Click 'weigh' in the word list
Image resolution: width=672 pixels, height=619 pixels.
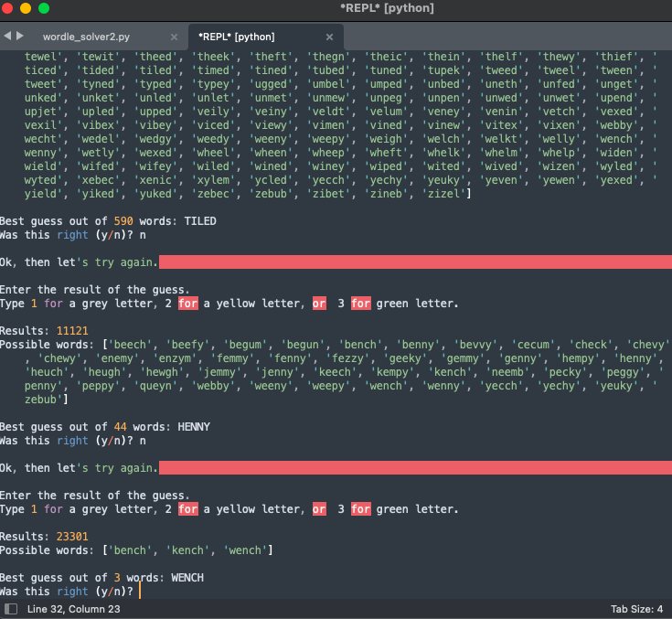click(386, 139)
